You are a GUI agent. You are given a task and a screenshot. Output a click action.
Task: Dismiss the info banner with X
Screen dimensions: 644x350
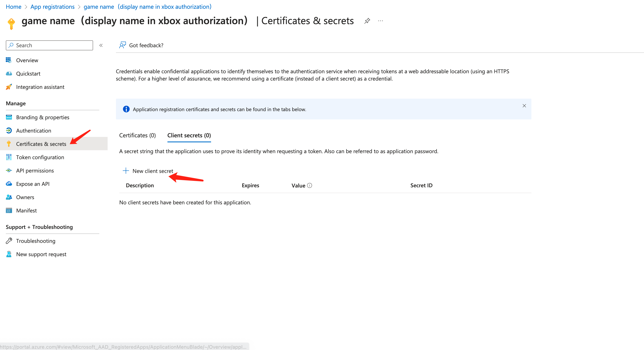point(524,106)
